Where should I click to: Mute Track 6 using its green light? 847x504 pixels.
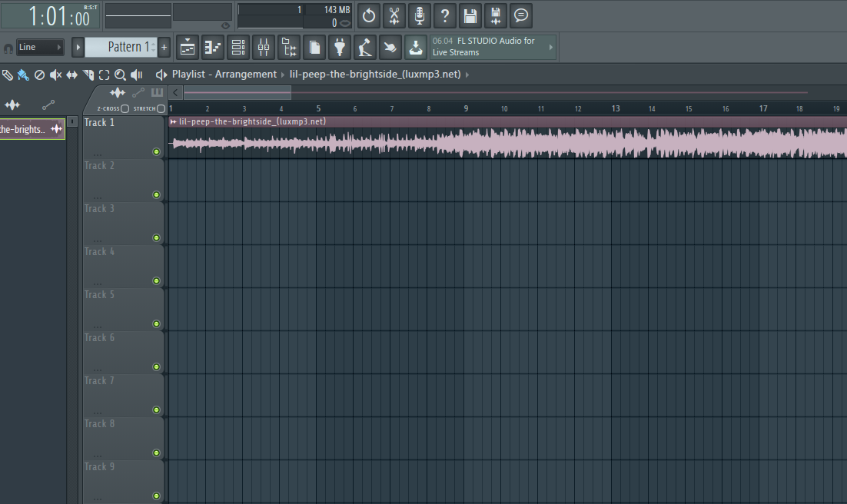click(157, 366)
